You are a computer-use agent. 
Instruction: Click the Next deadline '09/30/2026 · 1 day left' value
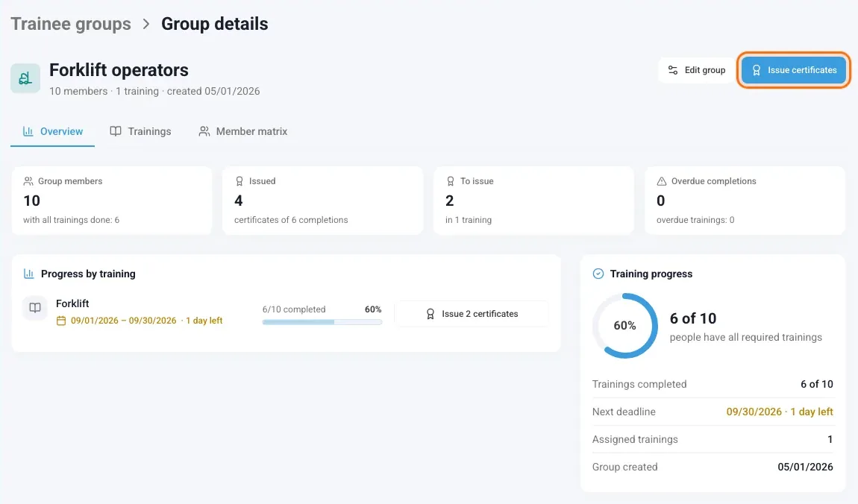click(779, 412)
